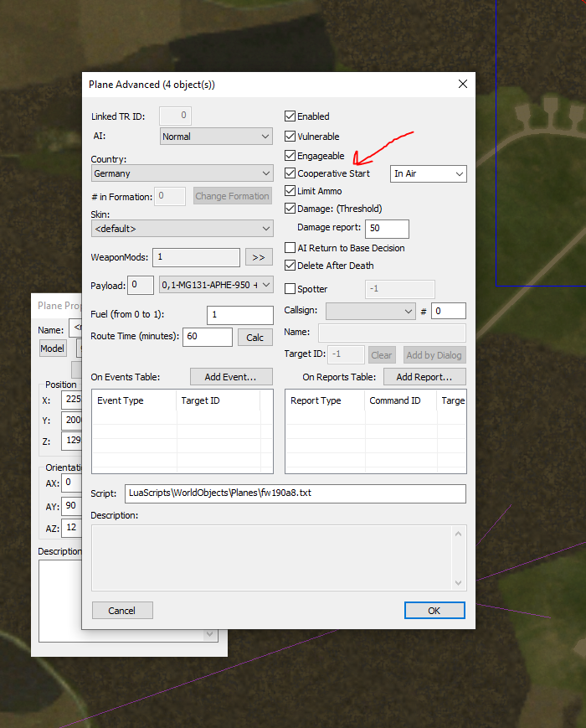Uncheck the Enabled checkbox

tap(290, 116)
